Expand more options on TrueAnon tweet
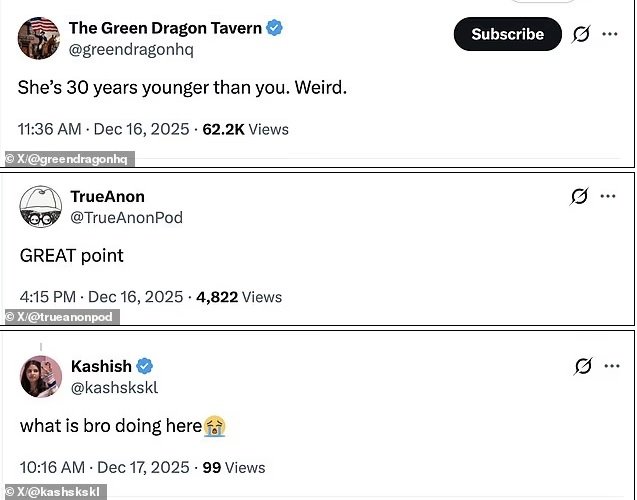Viewport: 637px width, 500px height. pos(608,196)
